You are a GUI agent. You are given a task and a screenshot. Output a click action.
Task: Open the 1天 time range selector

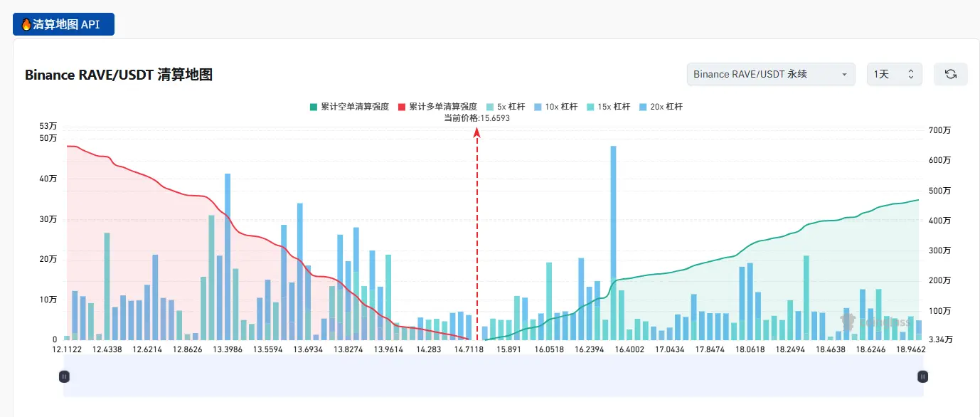click(x=894, y=74)
